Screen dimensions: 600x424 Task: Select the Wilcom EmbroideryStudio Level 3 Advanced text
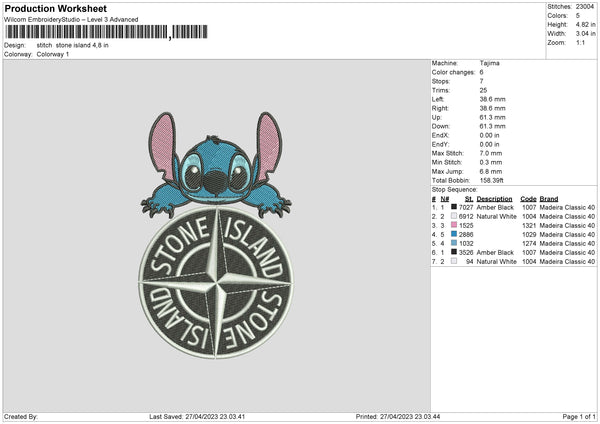71,20
